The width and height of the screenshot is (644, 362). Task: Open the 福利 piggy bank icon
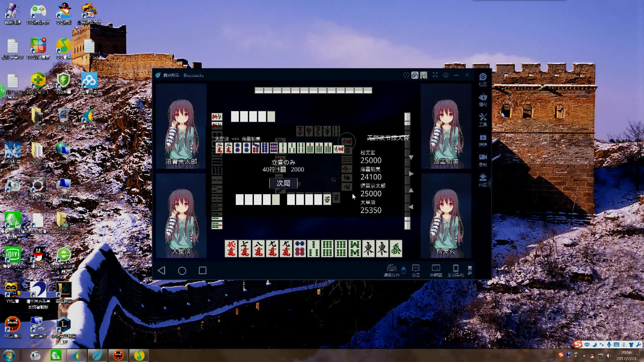483,100
